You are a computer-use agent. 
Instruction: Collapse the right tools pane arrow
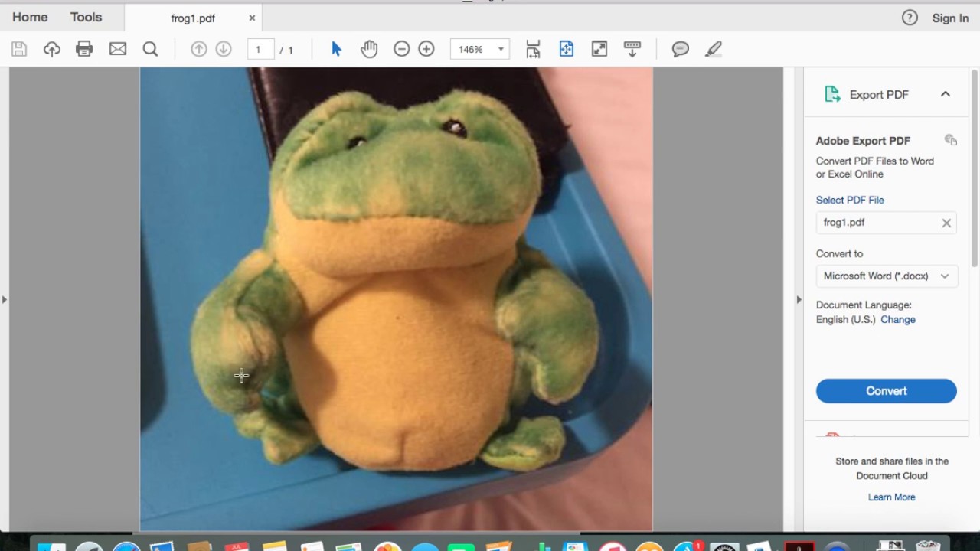(x=799, y=299)
